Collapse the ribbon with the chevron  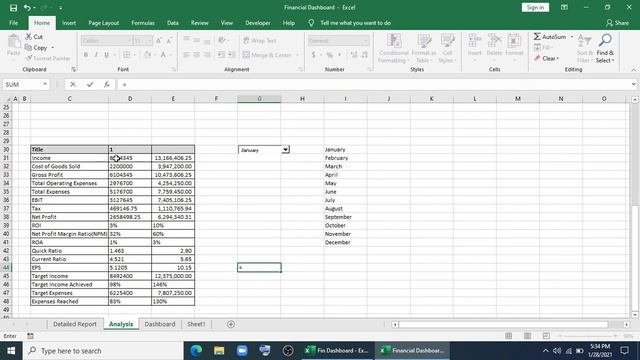[633, 70]
